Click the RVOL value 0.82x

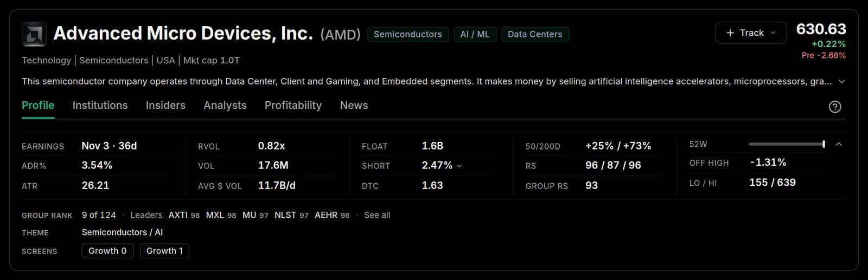271,146
